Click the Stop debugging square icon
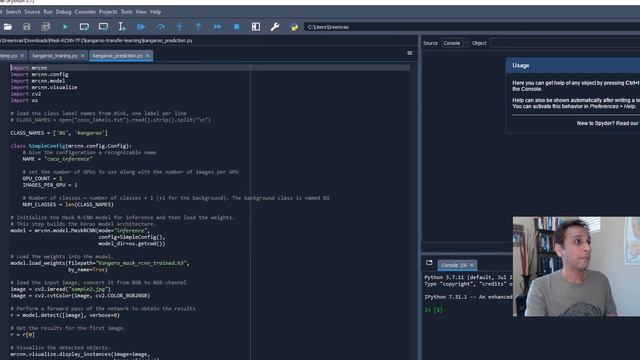Viewport: 640px width, 360px height. [x=236, y=27]
